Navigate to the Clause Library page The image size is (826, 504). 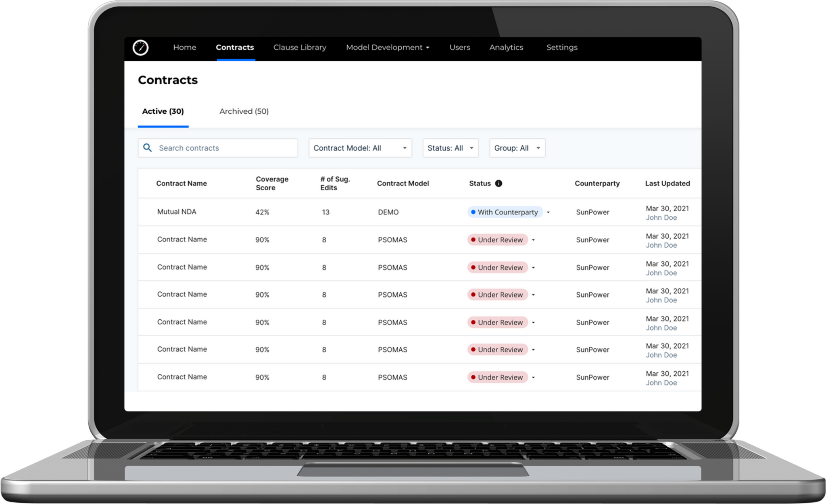point(299,47)
